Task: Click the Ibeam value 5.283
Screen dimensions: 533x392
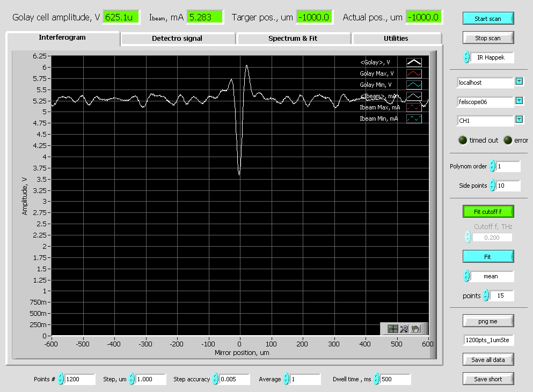Action: (x=205, y=17)
